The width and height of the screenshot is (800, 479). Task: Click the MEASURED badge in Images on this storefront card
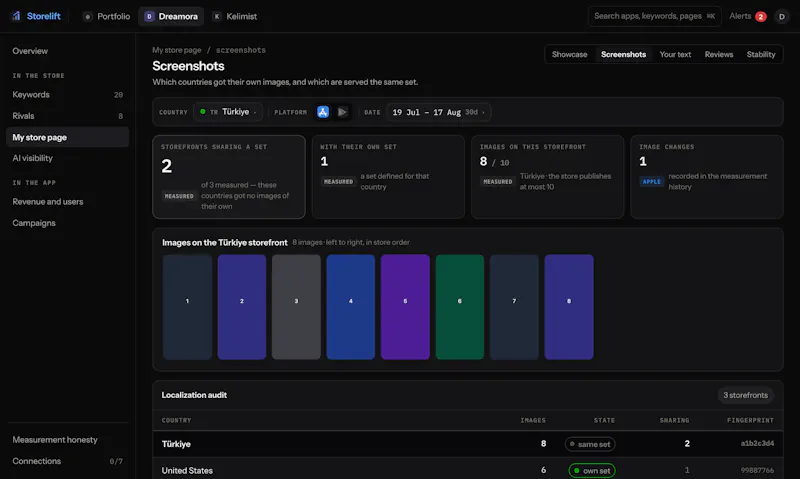497,182
